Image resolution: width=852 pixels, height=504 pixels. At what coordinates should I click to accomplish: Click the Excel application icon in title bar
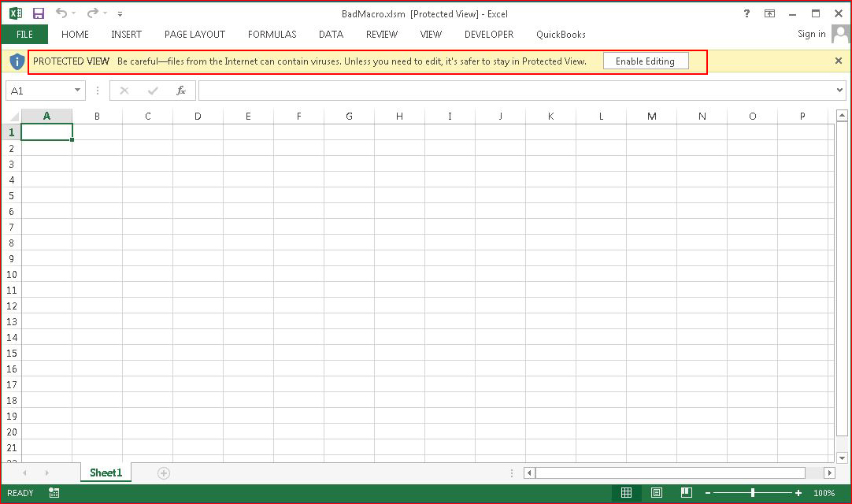pos(16,13)
